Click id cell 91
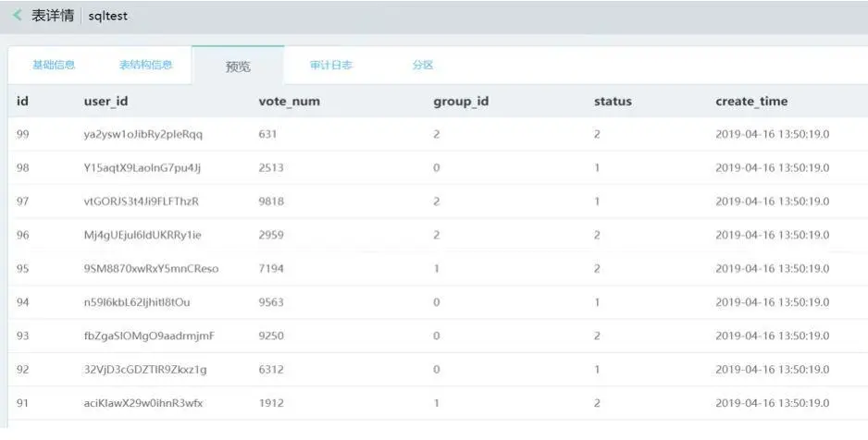Screen dimensions: 868x440 (x=23, y=404)
